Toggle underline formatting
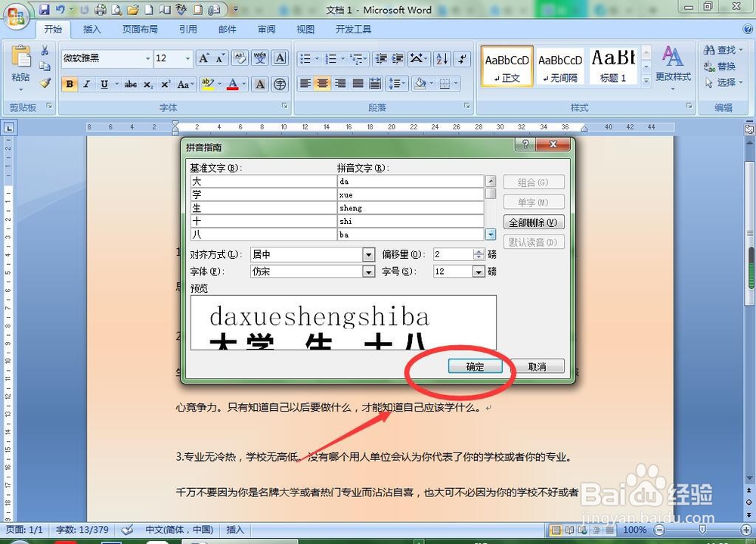The height and width of the screenshot is (544, 756). point(104,84)
